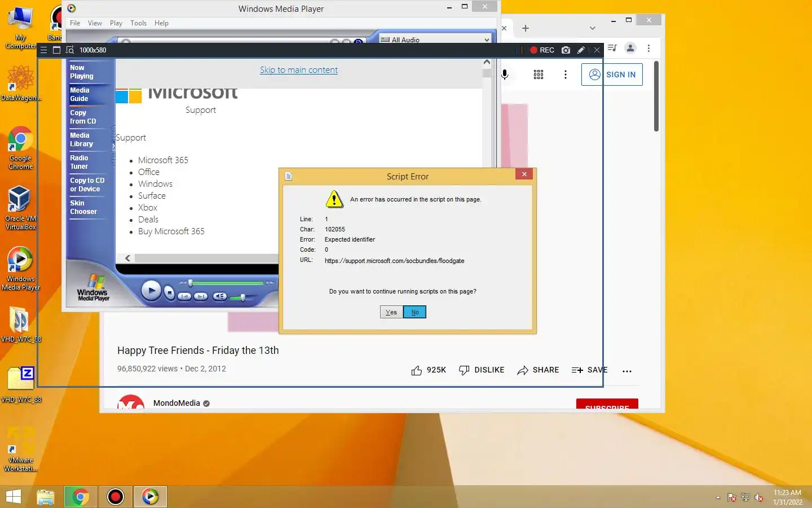Click the Next track button
This screenshot has height=508, width=812.
coord(201,296)
